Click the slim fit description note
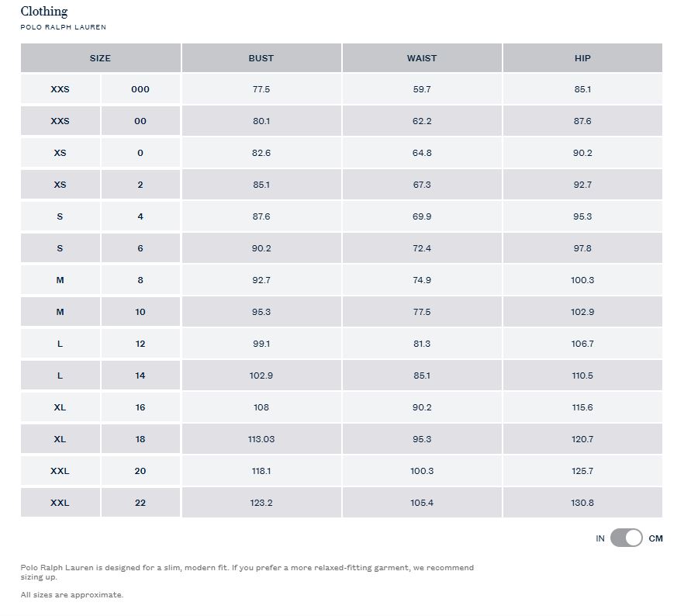 click(x=247, y=572)
